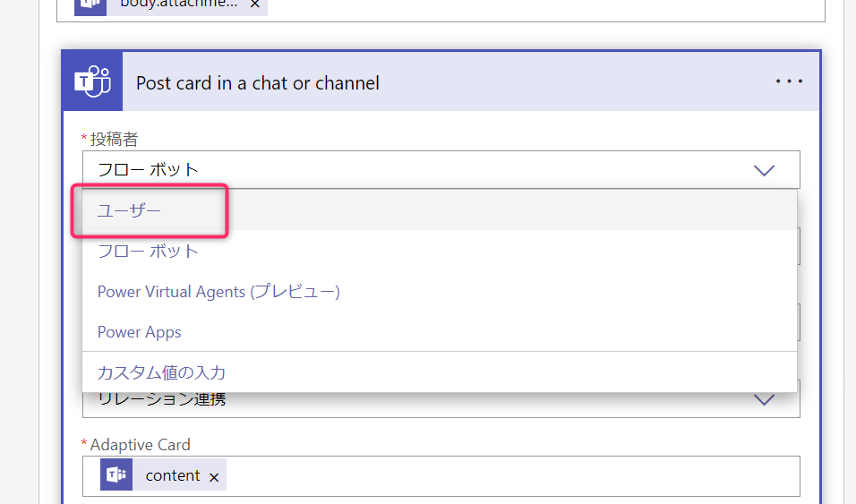Select ユーザー from the poster dropdown list
Screen dimensions: 856x504
point(440,210)
